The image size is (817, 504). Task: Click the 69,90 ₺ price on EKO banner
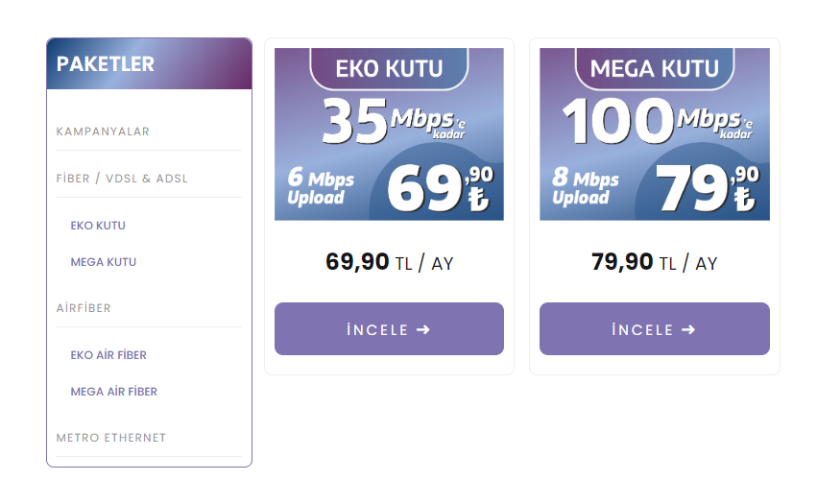click(441, 188)
